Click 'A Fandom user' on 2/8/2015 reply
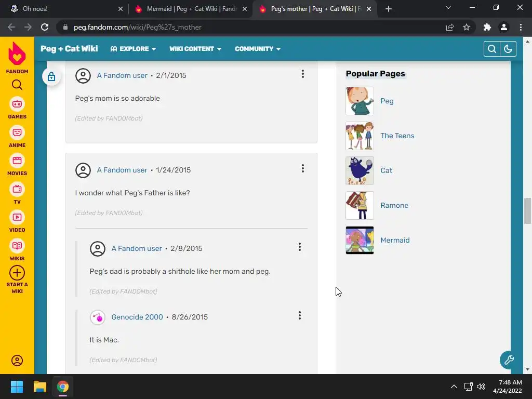The height and width of the screenshot is (399, 532). click(137, 248)
